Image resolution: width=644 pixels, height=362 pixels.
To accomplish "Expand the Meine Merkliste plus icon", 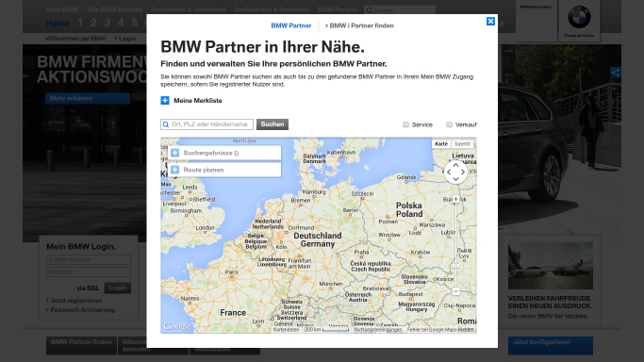I will pyautogui.click(x=165, y=101).
